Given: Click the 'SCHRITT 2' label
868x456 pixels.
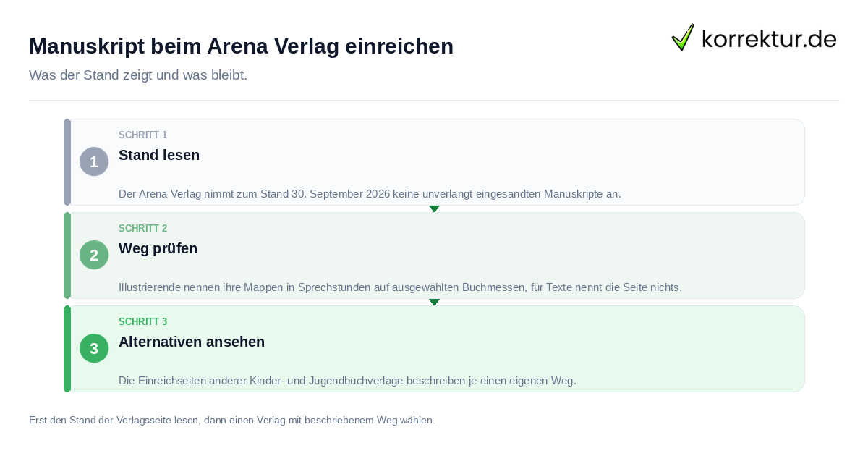Looking at the screenshot, I should click(x=143, y=229).
